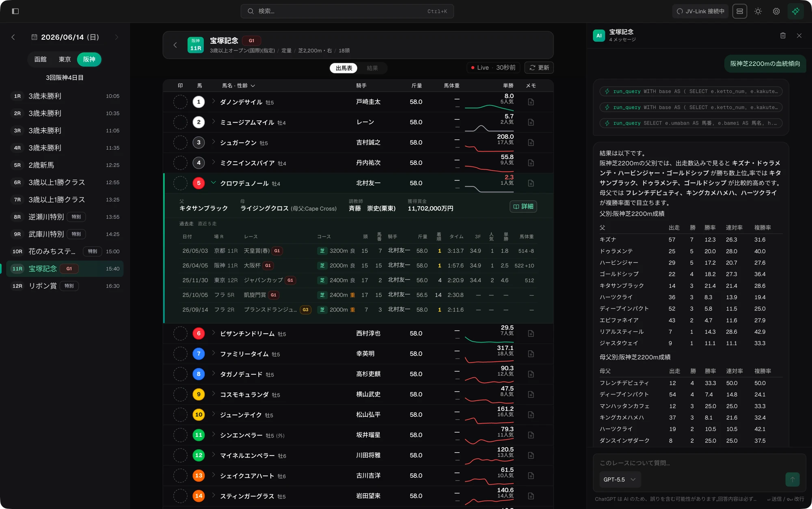812x509 pixels.
Task: Set mark circle for タガノデュード
Action: point(180,374)
